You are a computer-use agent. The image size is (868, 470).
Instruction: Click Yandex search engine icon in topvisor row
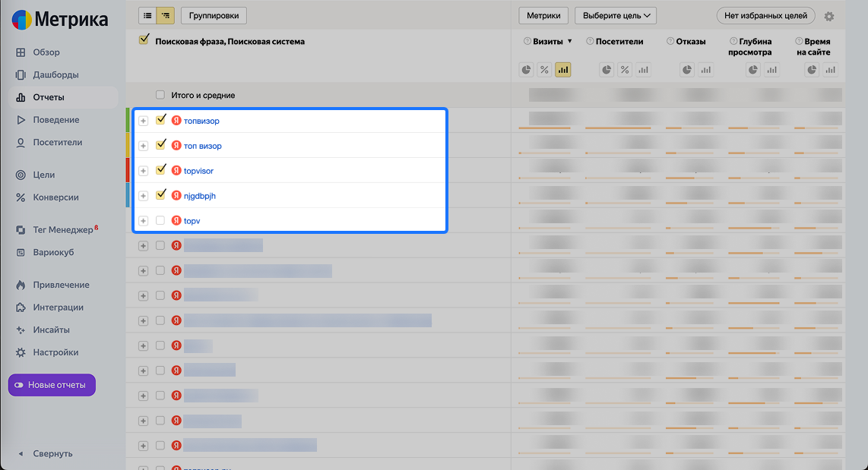(x=176, y=170)
